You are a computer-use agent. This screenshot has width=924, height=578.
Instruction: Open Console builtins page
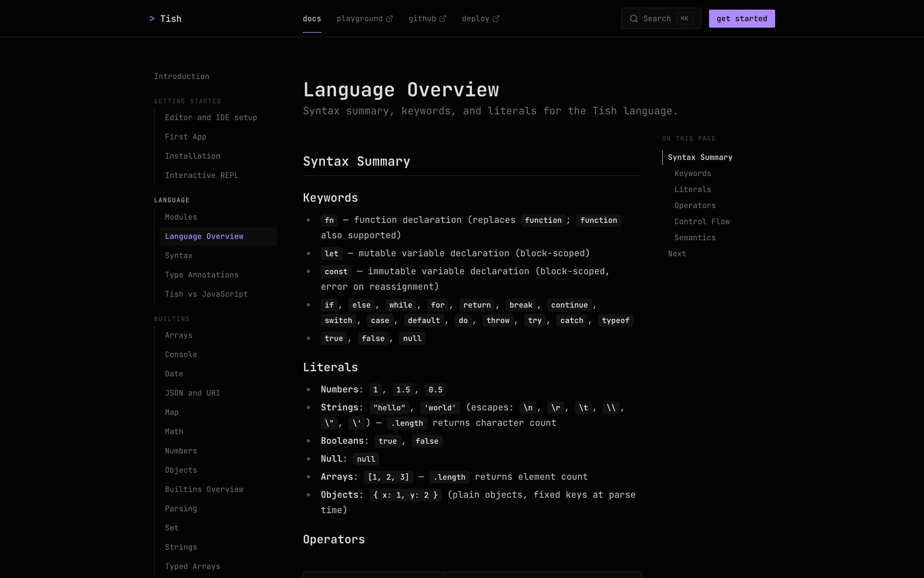[x=181, y=355]
